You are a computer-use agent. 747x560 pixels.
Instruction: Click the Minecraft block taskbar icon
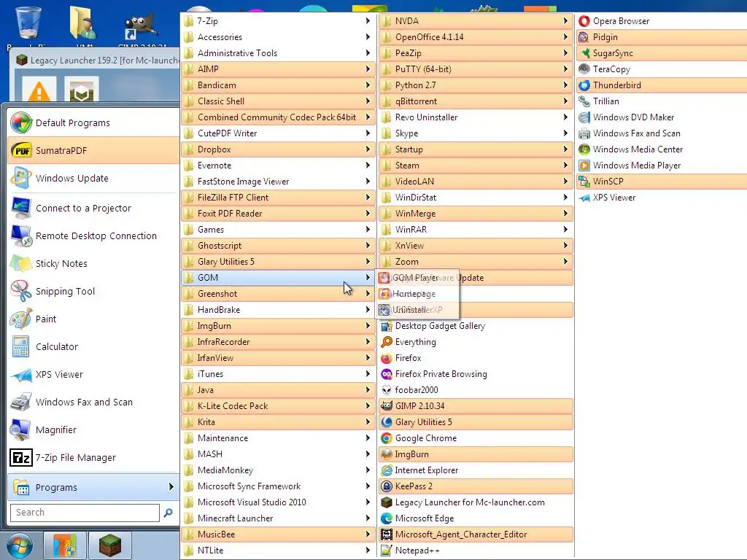(x=110, y=545)
